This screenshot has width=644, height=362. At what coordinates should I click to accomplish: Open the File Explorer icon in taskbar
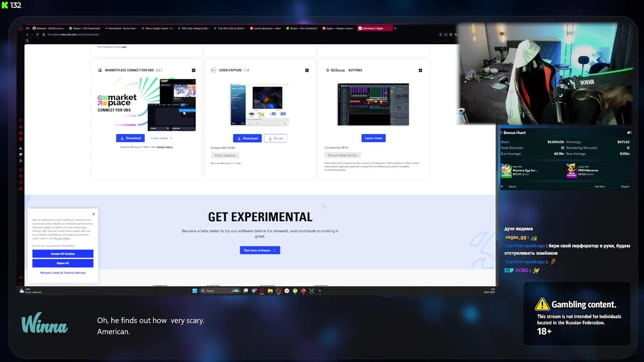pyautogui.click(x=270, y=291)
